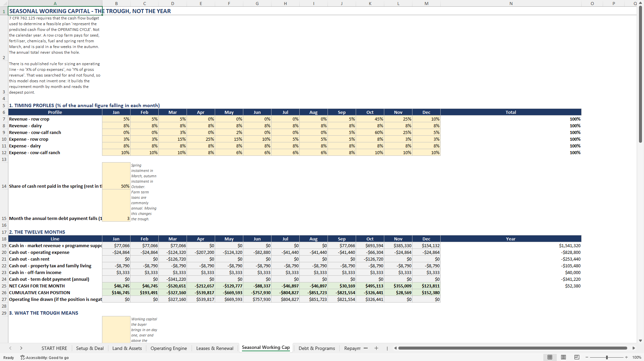Open the tab bar options dots

point(387,348)
